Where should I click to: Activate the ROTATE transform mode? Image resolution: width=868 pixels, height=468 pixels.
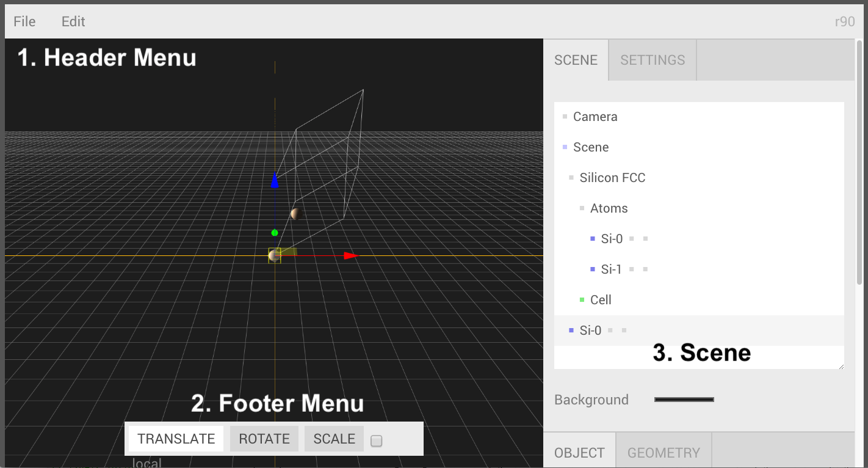pos(264,439)
